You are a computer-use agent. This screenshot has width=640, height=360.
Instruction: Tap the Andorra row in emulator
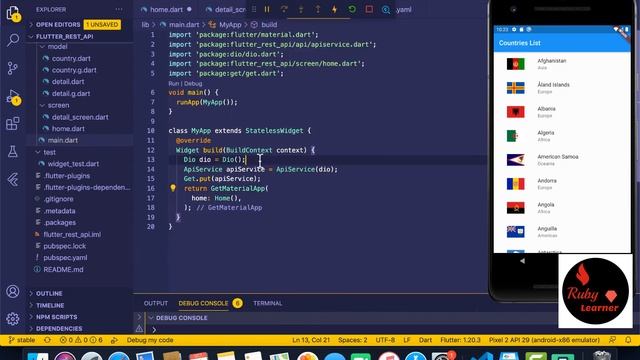point(562,184)
